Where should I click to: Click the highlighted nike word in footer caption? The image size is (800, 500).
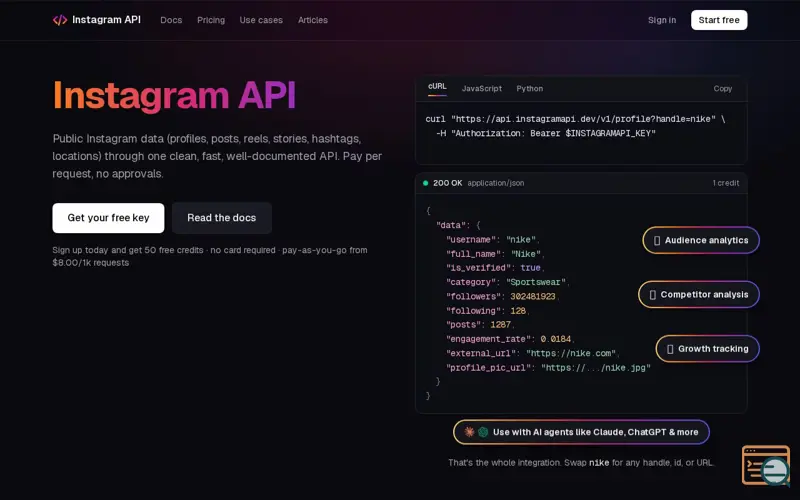pos(599,463)
